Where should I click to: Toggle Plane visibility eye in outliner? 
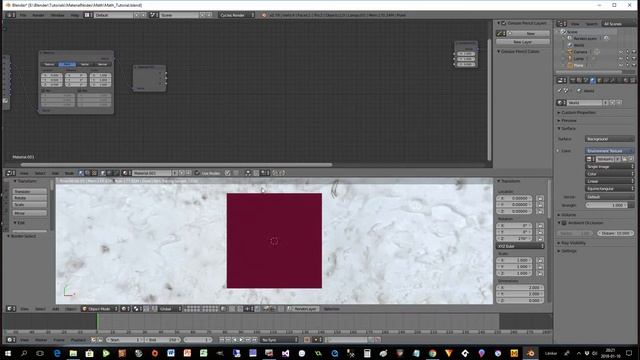point(621,65)
